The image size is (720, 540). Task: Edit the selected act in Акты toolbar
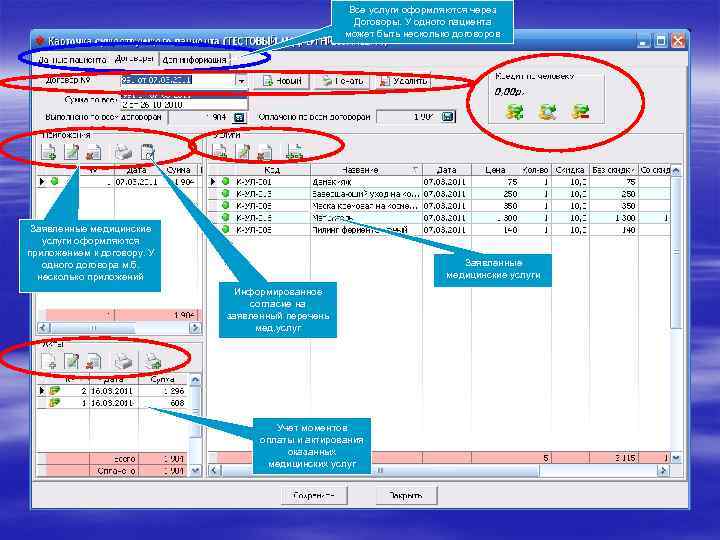coord(71,361)
